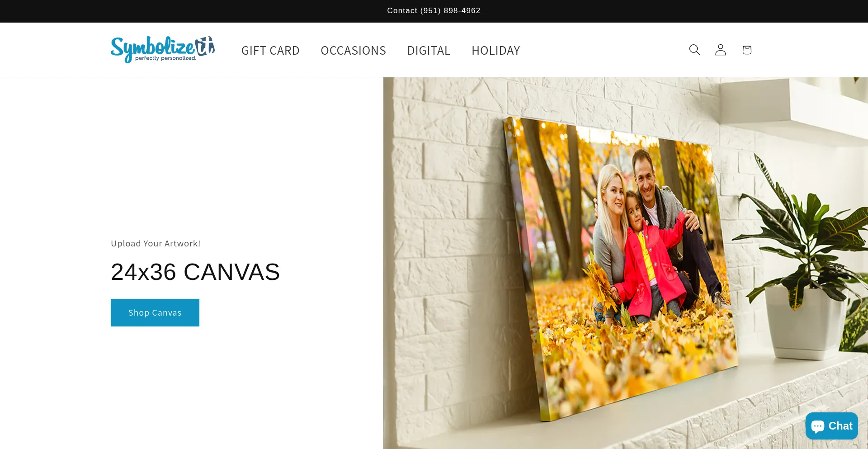The width and height of the screenshot is (868, 449).
Task: Open the account login icon
Action: click(x=721, y=50)
